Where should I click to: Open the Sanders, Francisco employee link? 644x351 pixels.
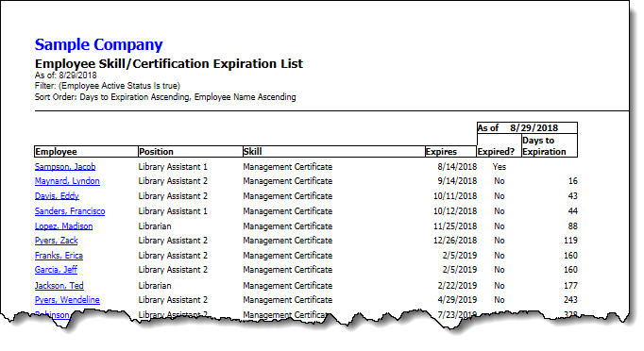point(70,211)
